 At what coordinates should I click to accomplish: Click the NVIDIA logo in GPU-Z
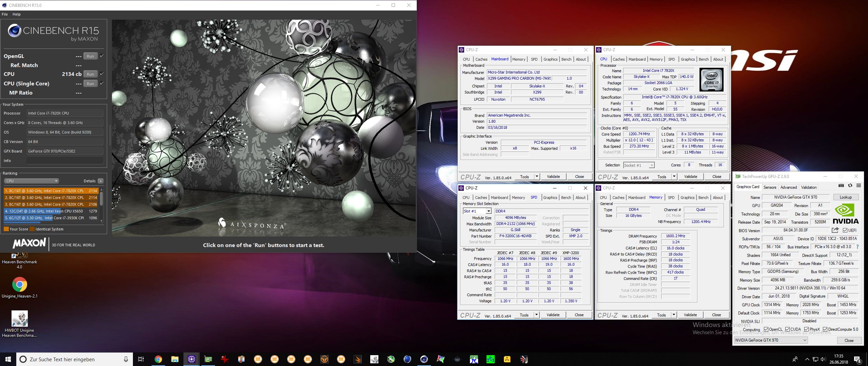click(846, 214)
